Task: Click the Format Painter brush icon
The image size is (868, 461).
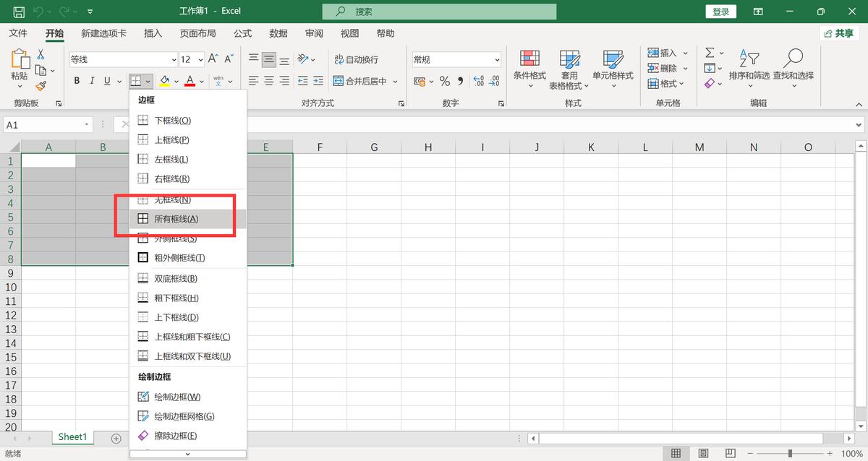Action: click(x=41, y=86)
